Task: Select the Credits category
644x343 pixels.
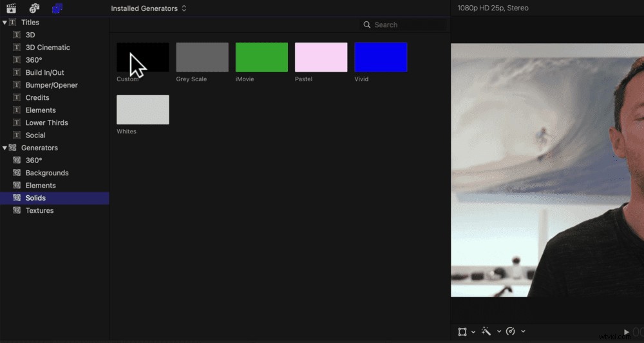Action: coord(37,97)
